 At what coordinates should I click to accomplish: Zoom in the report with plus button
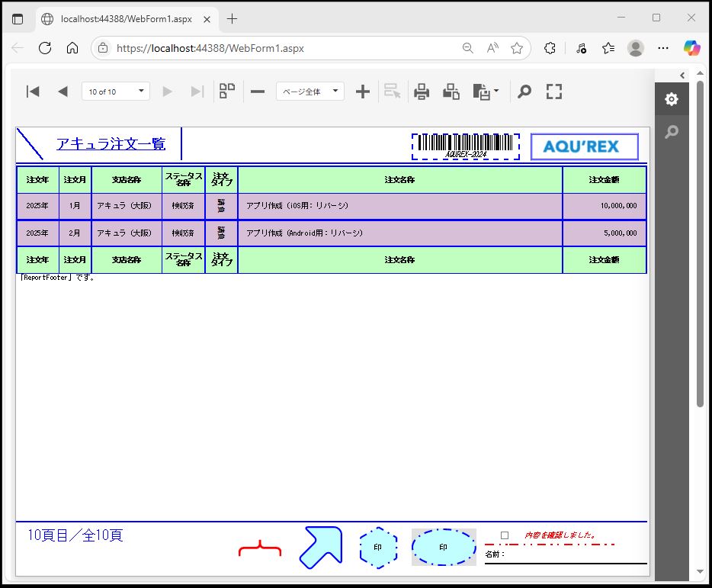click(363, 92)
